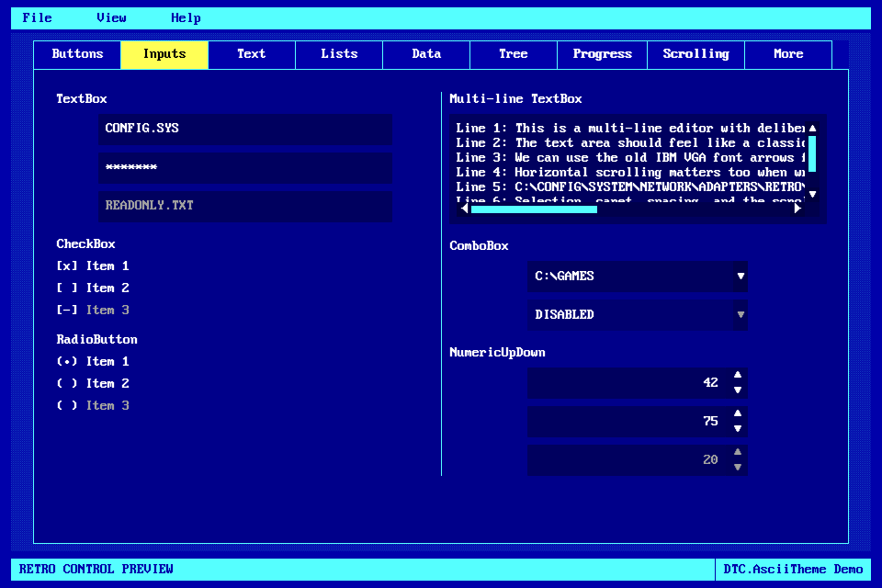
Task: Open the View menu
Action: click(x=111, y=18)
